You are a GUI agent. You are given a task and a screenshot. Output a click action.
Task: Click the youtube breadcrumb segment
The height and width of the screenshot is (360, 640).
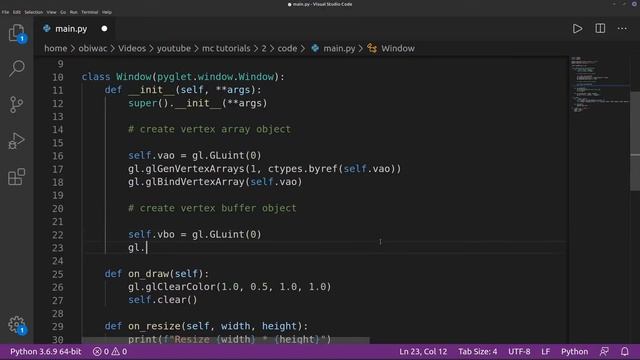pyautogui.click(x=174, y=48)
